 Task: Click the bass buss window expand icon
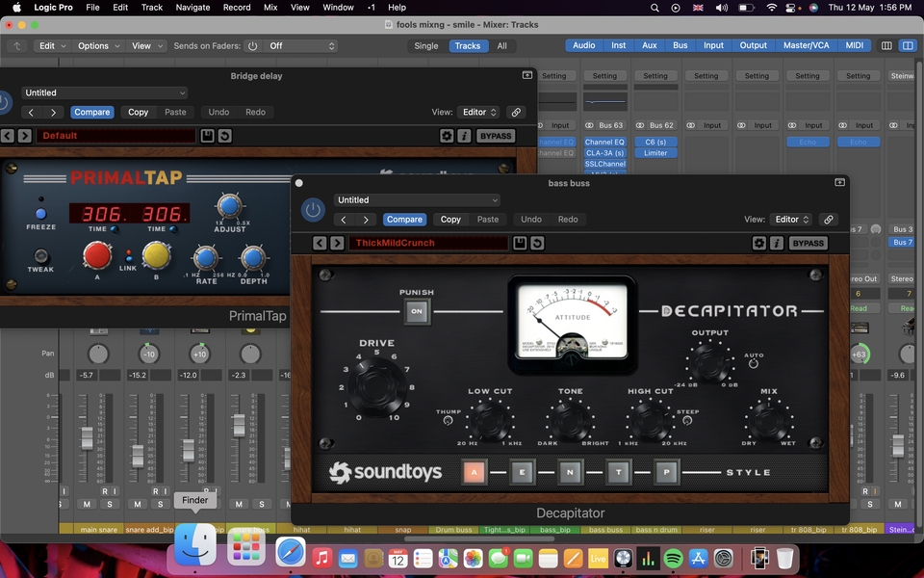(x=839, y=183)
